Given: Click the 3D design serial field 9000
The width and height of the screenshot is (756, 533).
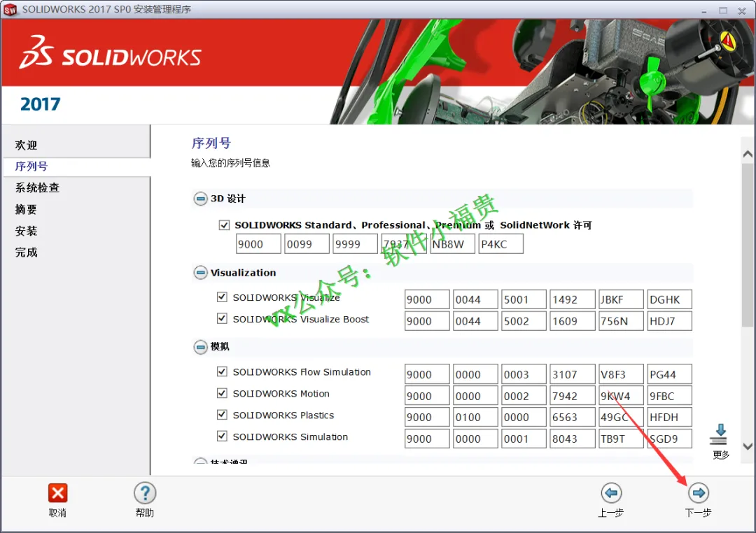Looking at the screenshot, I should [258, 244].
